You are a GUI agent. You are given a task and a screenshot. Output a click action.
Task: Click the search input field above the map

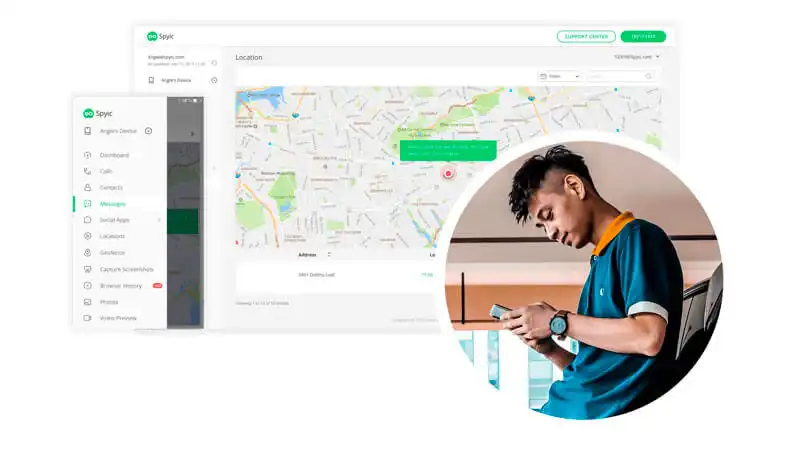620,77
